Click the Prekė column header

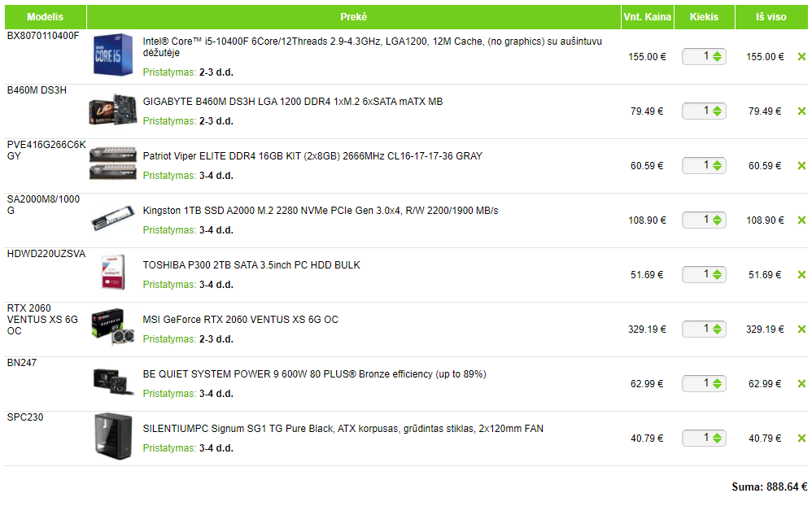point(354,17)
